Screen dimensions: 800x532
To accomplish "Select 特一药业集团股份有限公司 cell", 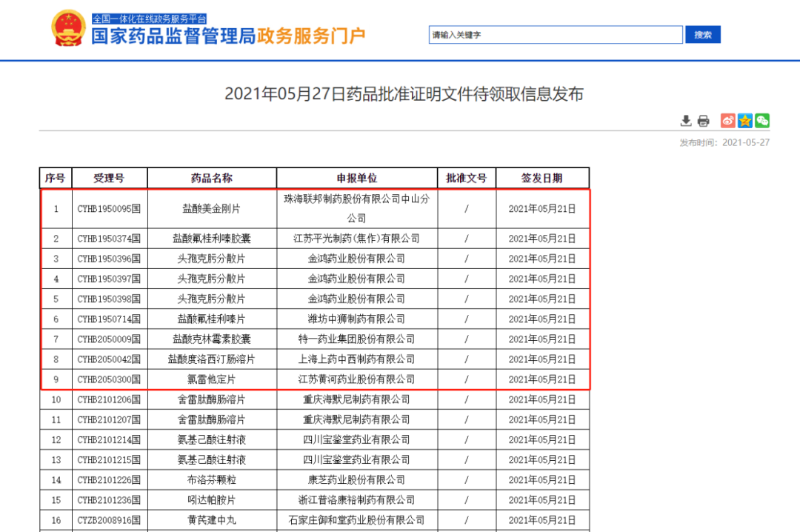I will (356, 339).
